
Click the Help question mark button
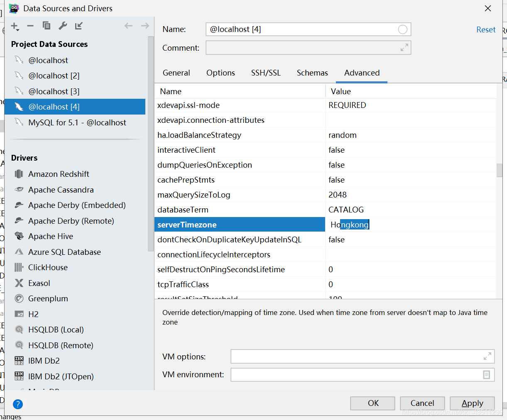[18, 404]
